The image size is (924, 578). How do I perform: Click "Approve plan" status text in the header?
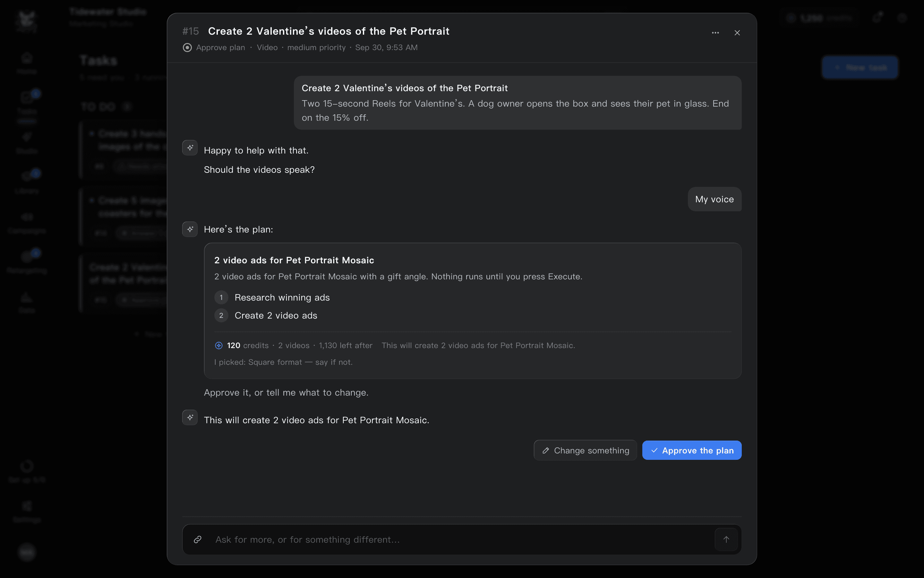tap(221, 48)
